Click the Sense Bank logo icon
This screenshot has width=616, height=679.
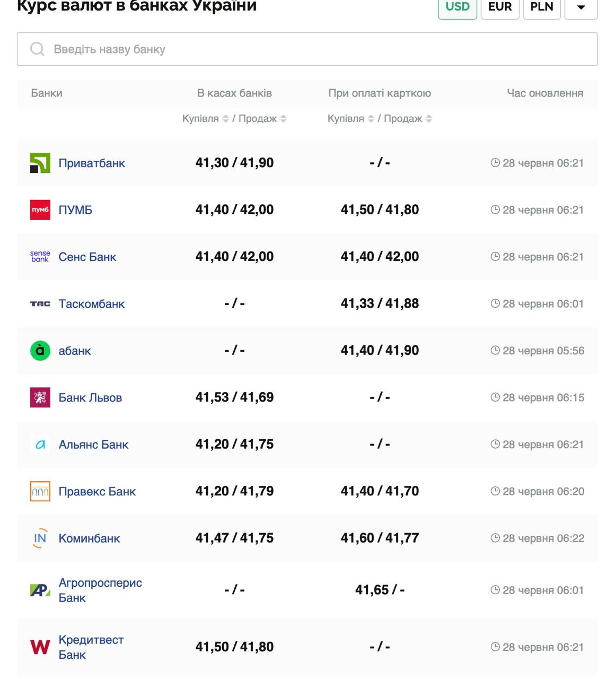tap(40, 257)
